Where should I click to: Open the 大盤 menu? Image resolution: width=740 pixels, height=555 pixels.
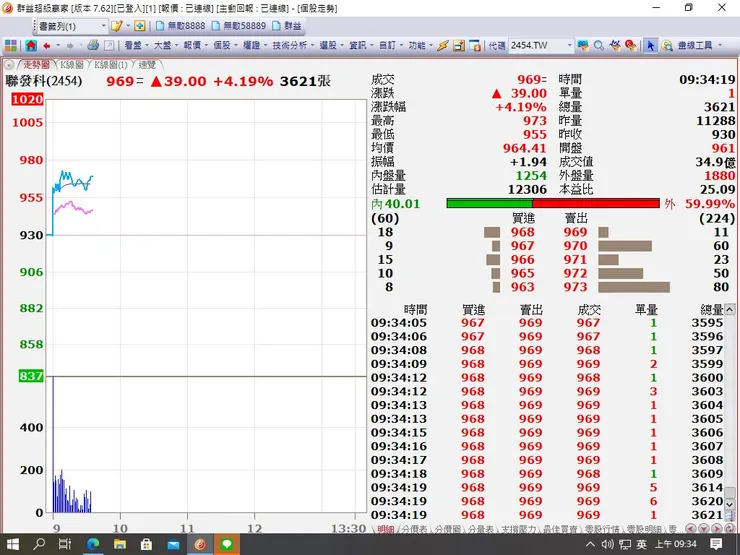pos(166,46)
